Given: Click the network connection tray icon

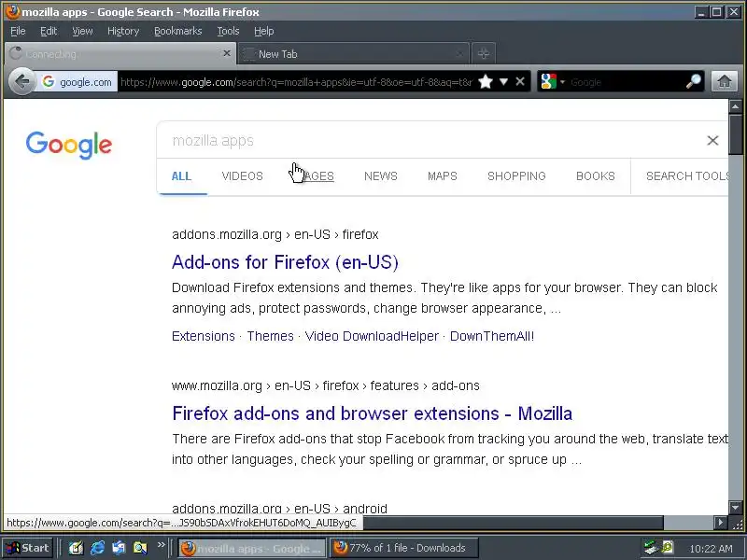Looking at the screenshot, I should [x=650, y=548].
